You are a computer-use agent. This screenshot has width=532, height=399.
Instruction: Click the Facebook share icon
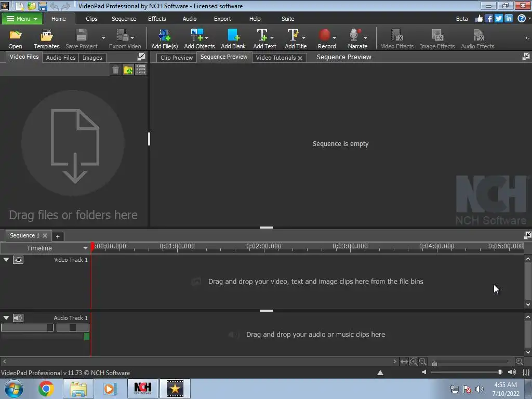pos(488,19)
